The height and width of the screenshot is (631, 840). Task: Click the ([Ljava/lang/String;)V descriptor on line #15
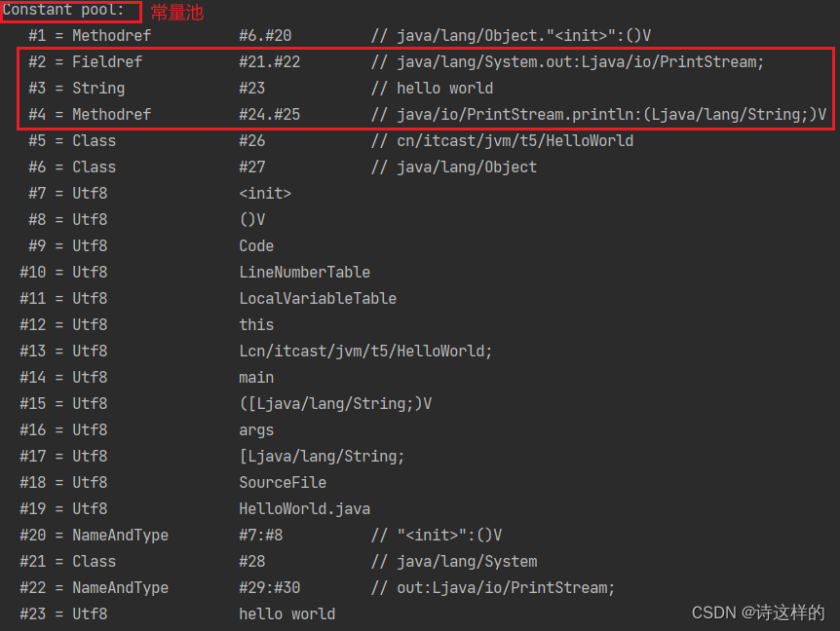click(x=335, y=403)
